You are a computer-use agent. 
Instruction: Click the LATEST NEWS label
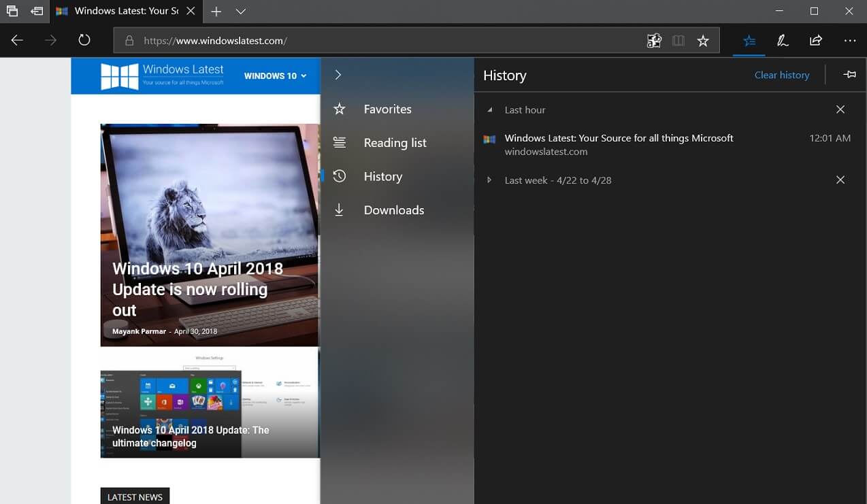pos(135,497)
